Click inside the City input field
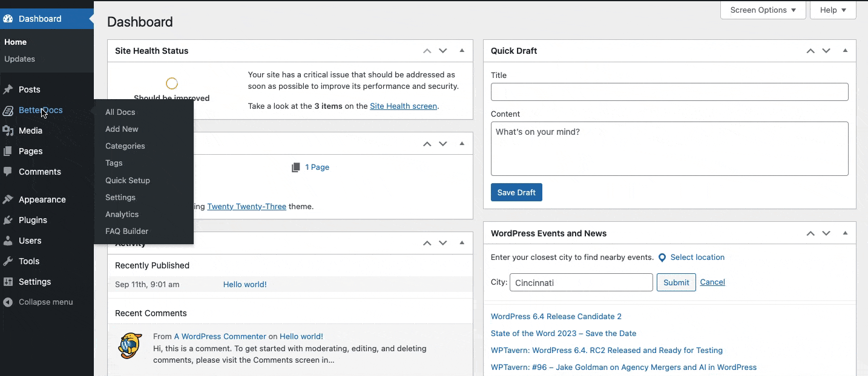This screenshot has width=868, height=376. 580,282
